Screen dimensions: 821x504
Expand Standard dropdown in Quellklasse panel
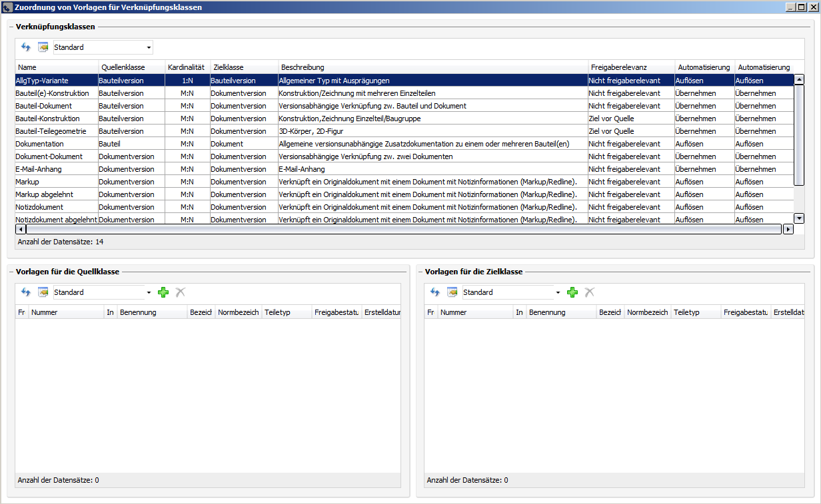pos(149,293)
